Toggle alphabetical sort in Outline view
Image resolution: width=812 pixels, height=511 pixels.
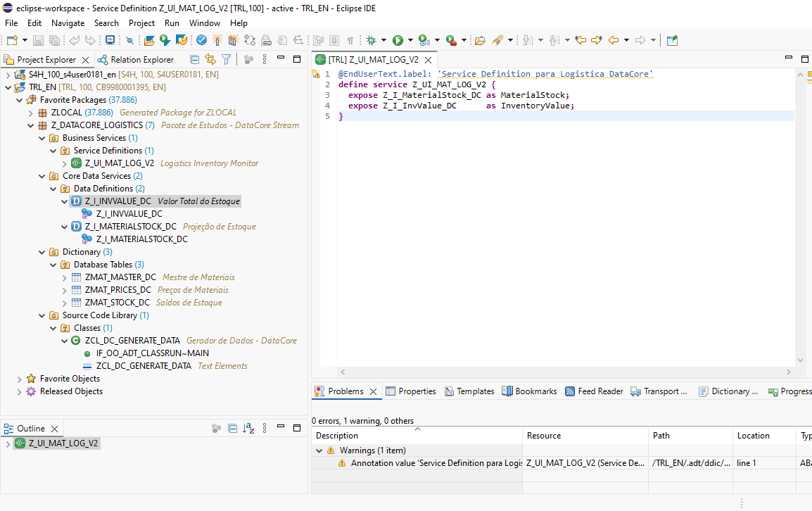(x=248, y=429)
